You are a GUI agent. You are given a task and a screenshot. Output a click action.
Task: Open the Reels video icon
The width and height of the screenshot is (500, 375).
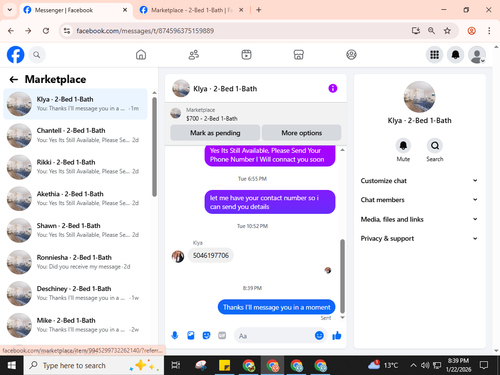pyautogui.click(x=246, y=55)
